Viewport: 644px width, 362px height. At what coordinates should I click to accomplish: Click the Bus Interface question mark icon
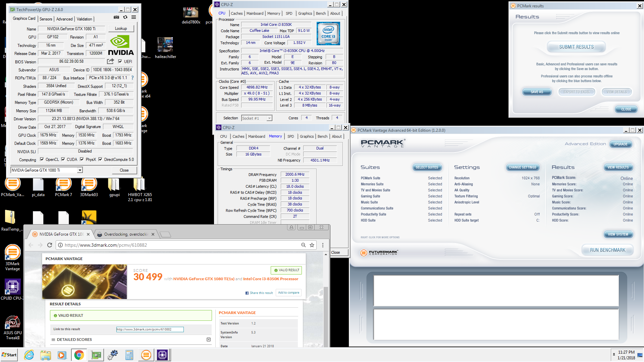pos(132,78)
